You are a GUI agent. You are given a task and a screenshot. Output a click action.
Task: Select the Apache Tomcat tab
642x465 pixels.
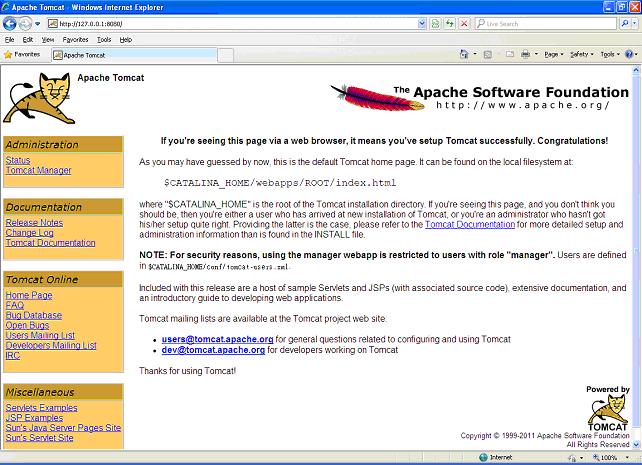pos(134,55)
